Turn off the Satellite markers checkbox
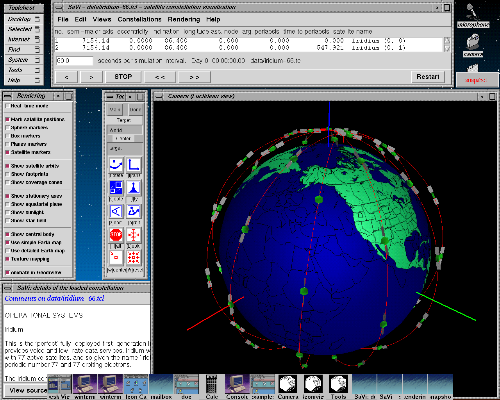 [7, 152]
